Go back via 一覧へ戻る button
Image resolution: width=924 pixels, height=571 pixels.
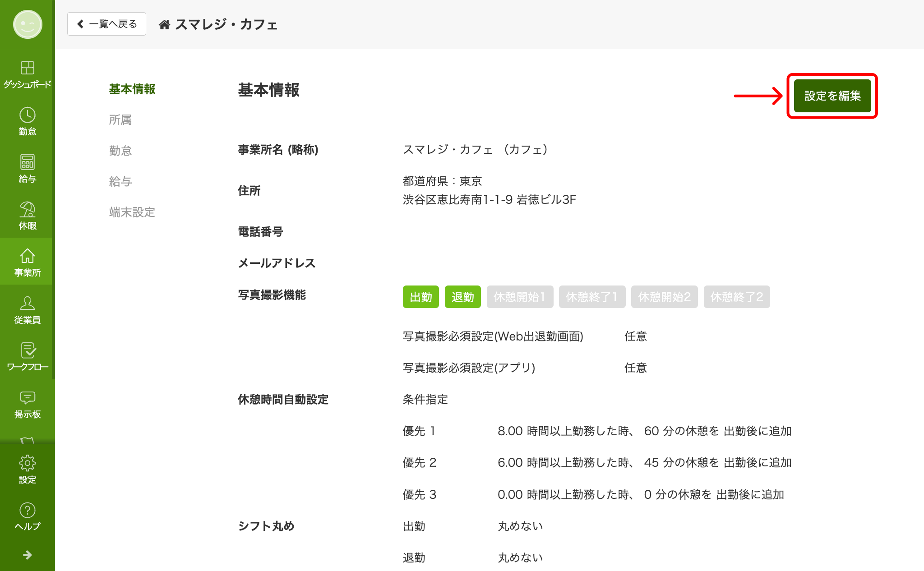[106, 24]
